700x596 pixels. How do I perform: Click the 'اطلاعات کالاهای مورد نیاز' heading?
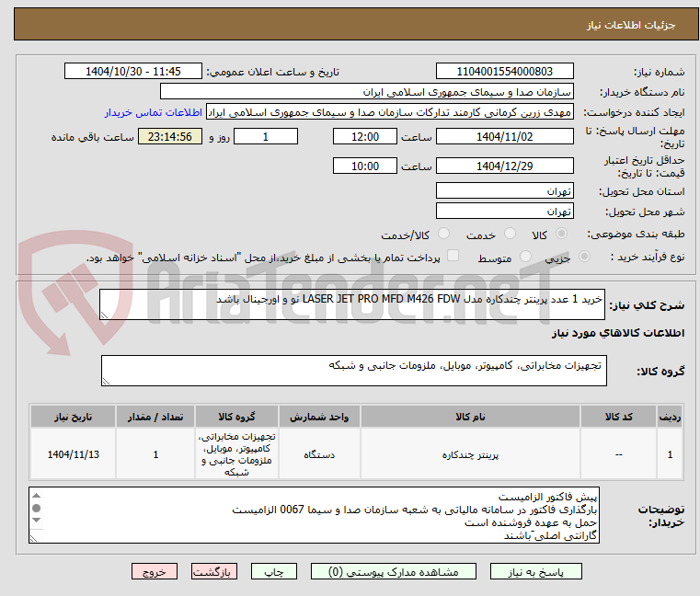(618, 333)
